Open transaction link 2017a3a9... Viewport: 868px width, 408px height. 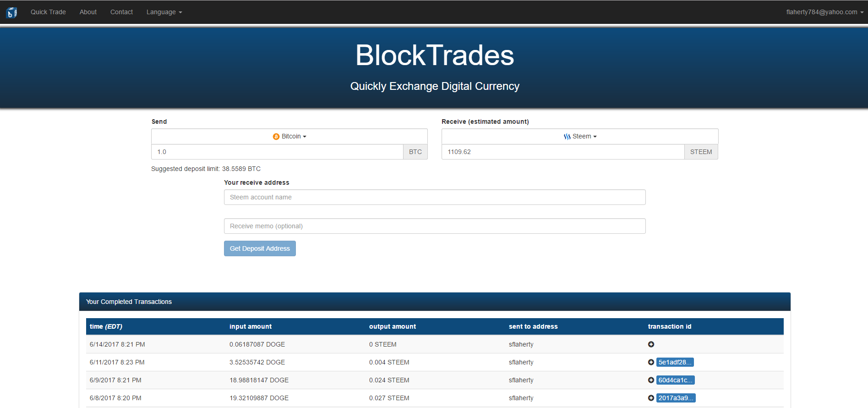676,398
